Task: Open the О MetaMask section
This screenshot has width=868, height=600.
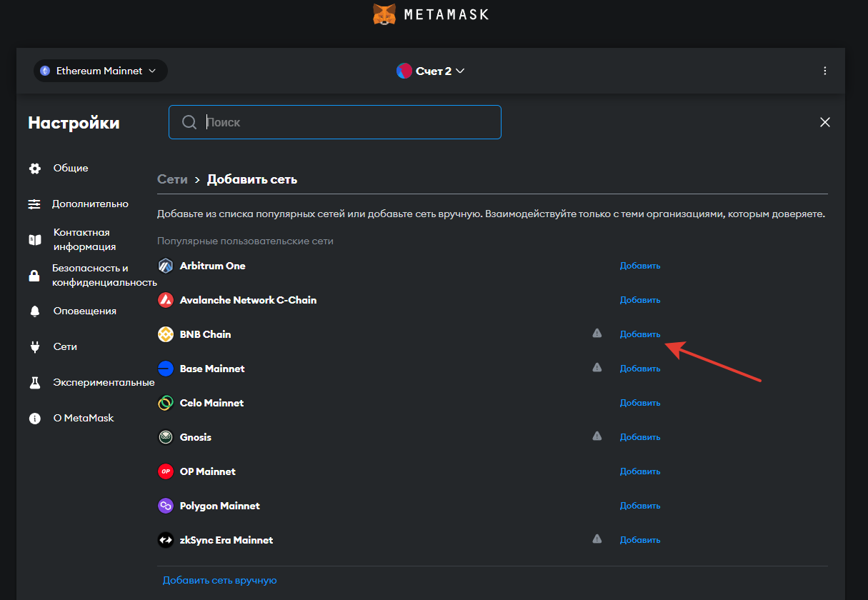Action: point(83,418)
